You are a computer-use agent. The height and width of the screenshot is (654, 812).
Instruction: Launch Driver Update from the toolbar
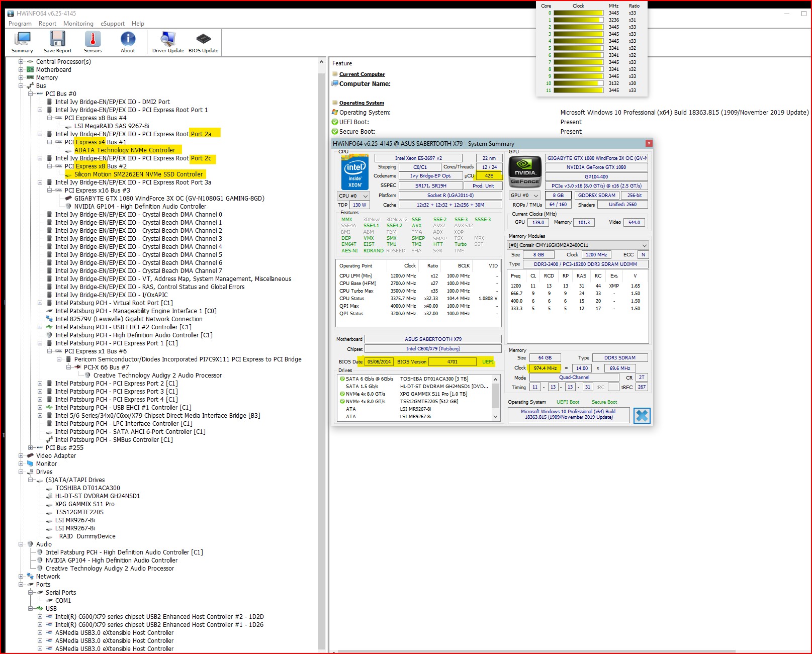[168, 42]
